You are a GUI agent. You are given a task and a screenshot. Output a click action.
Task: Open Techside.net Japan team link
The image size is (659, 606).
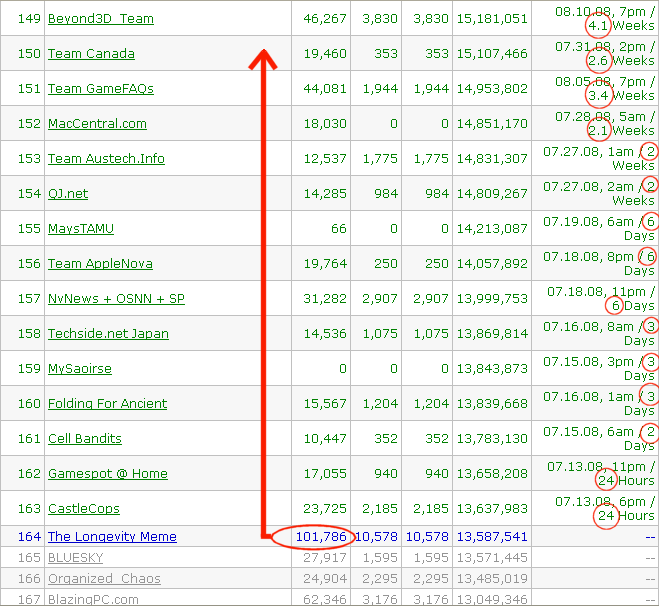pos(108,334)
